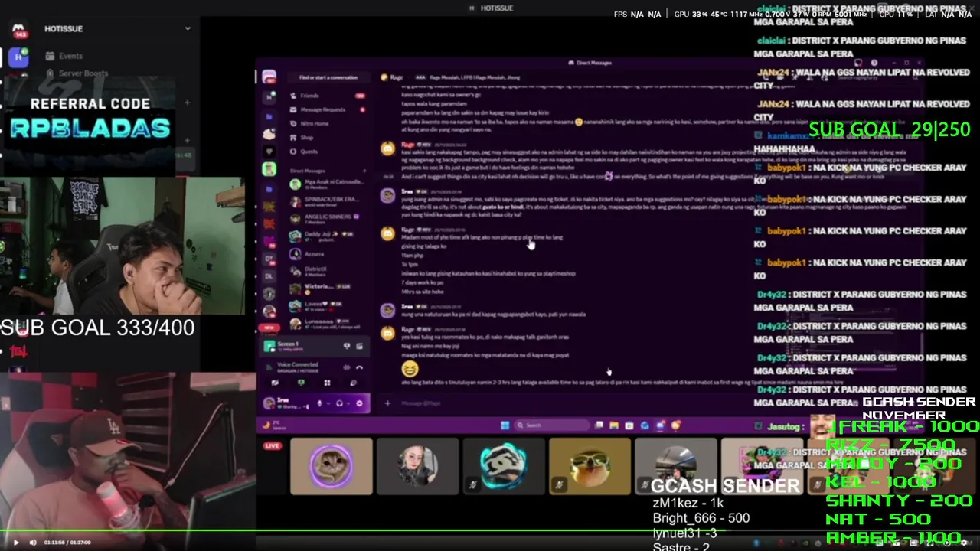
Task: Open Daddy Joji direct message
Action: 327,236
